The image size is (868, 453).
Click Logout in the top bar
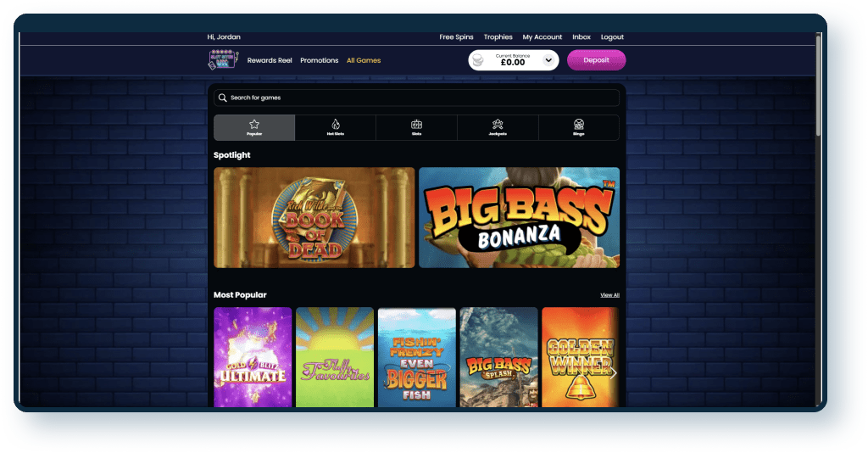pos(612,37)
